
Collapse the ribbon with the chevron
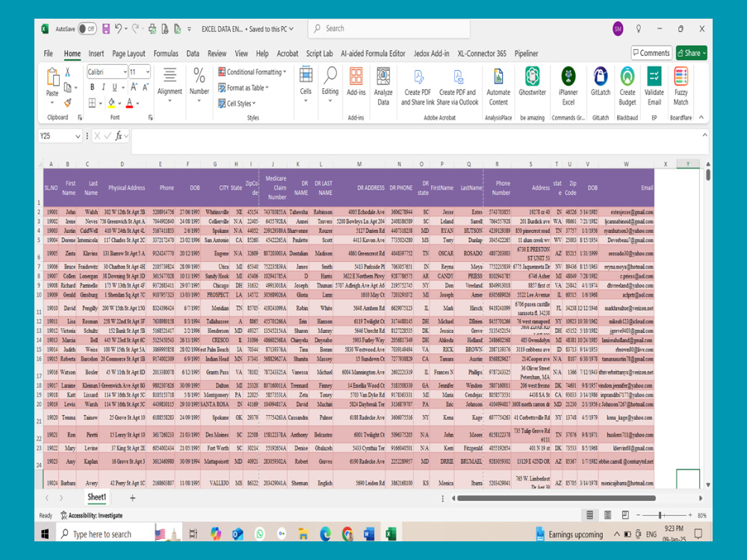click(701, 117)
